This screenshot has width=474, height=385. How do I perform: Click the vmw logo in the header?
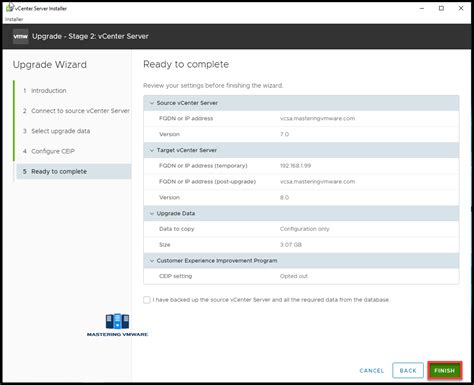point(20,36)
